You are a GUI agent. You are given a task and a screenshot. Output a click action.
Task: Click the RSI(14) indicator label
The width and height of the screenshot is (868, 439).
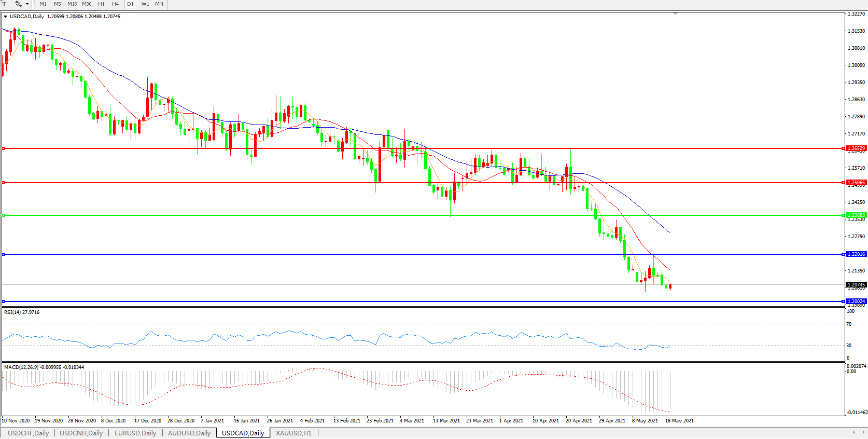click(22, 312)
